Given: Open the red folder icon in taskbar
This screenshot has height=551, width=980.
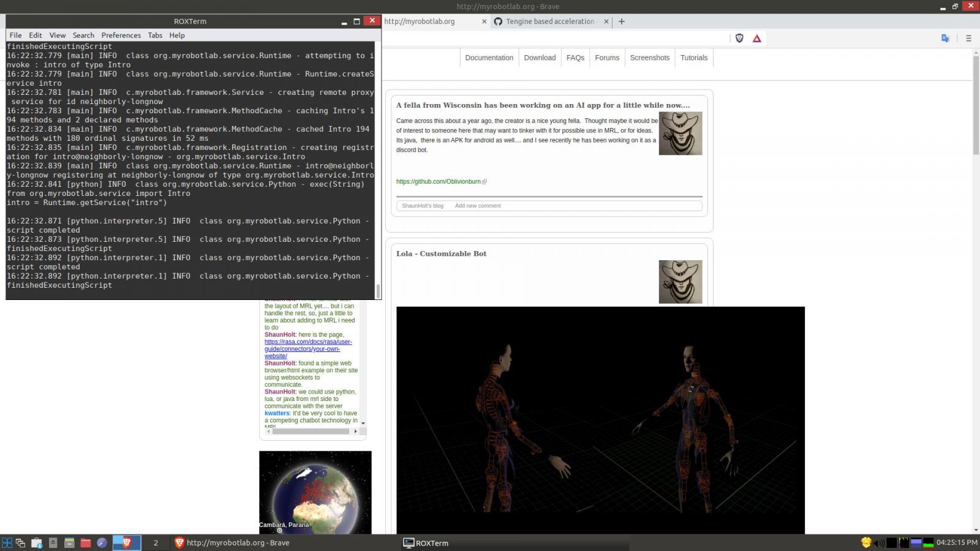Looking at the screenshot, I should pos(86,542).
